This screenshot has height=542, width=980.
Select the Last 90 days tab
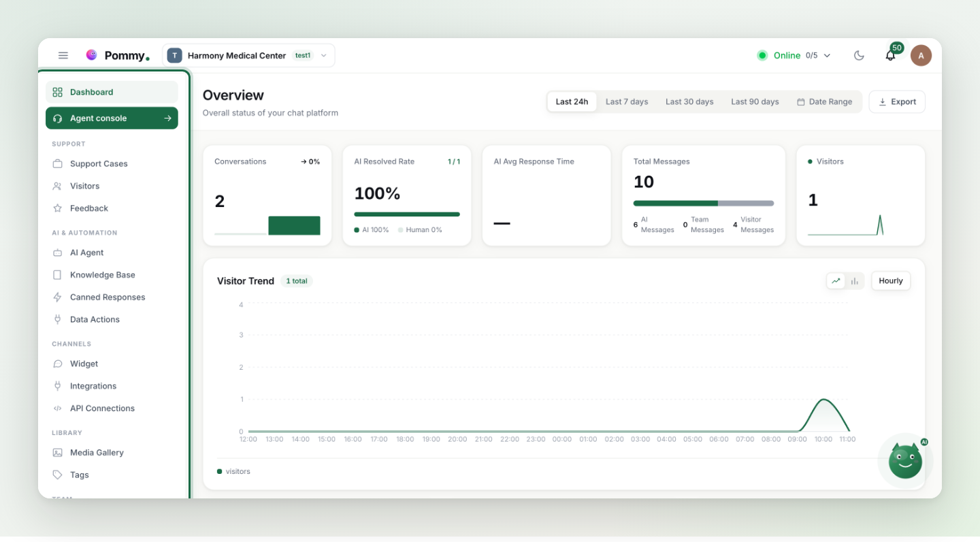pyautogui.click(x=755, y=102)
